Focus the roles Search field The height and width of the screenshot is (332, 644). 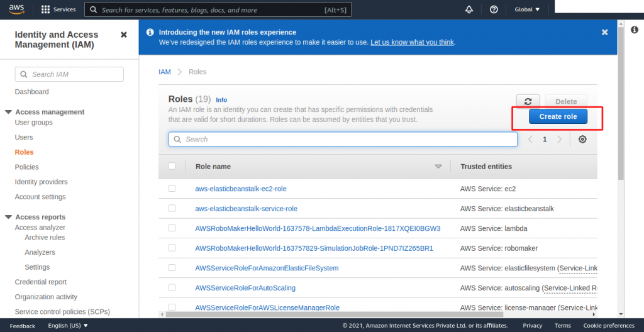(343, 140)
